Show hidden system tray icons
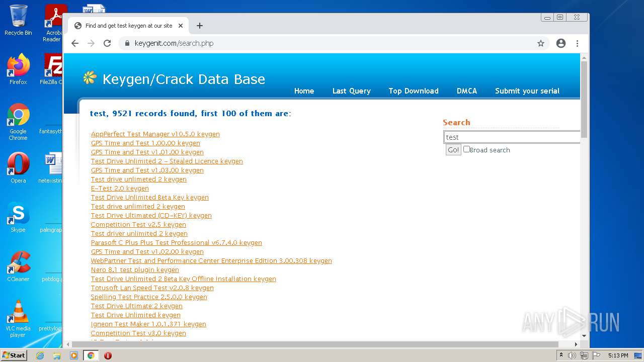 click(561, 355)
